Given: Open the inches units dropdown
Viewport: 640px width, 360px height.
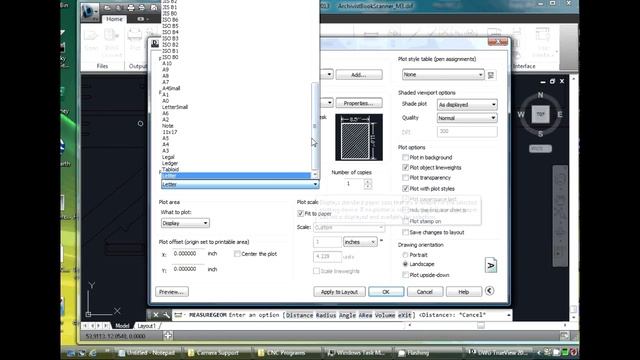Looking at the screenshot, I should [360, 242].
